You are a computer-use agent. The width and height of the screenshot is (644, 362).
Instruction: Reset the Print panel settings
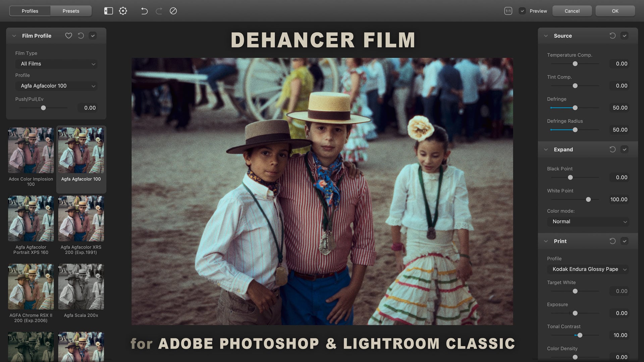click(612, 241)
